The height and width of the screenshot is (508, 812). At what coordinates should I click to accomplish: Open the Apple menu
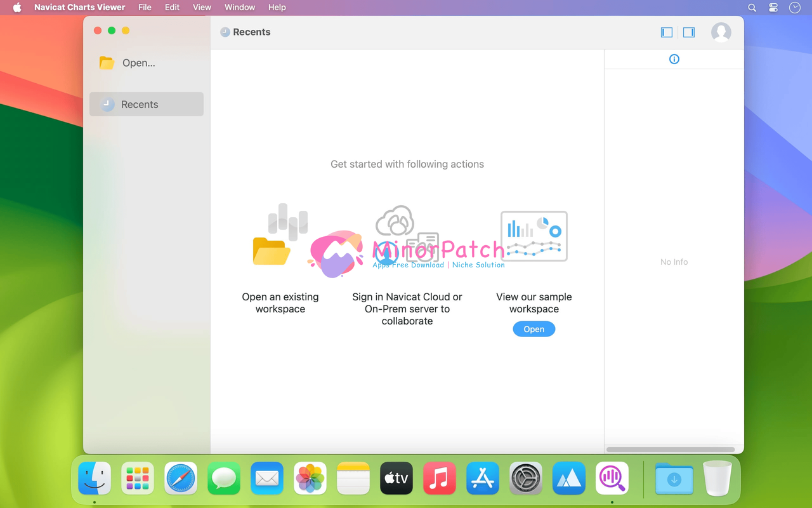click(17, 8)
